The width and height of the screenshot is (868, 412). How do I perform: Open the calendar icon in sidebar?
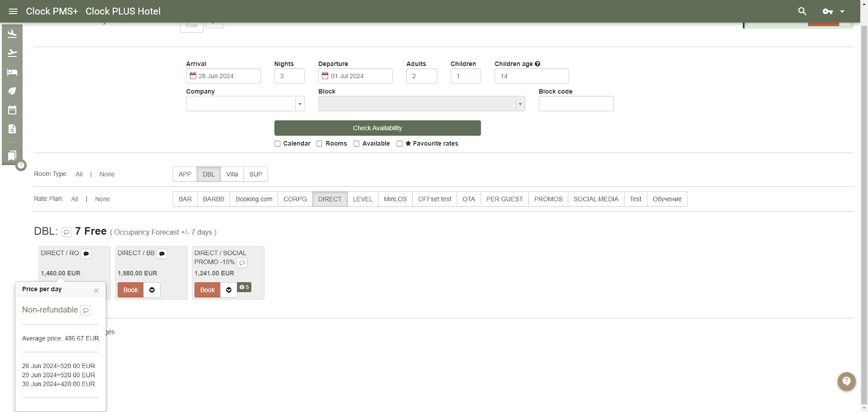[12, 110]
